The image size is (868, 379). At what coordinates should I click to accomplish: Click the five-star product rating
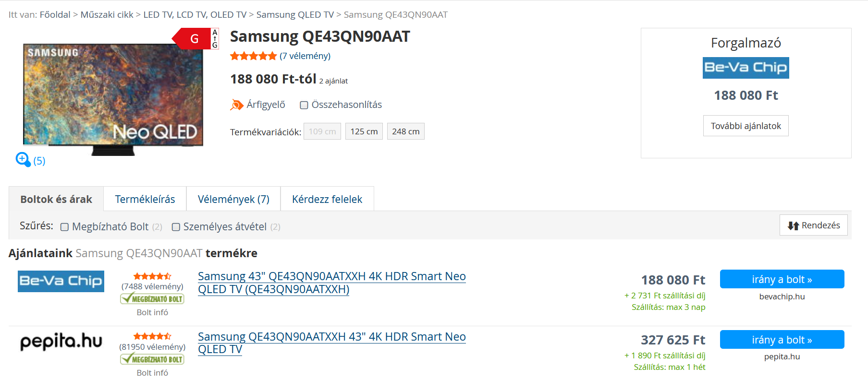253,56
